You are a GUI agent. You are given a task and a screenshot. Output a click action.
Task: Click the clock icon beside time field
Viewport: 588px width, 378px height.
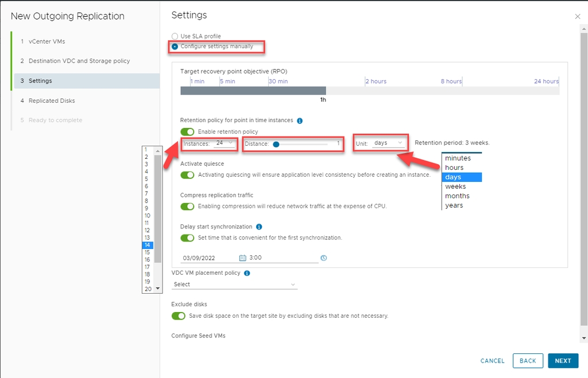pyautogui.click(x=323, y=258)
